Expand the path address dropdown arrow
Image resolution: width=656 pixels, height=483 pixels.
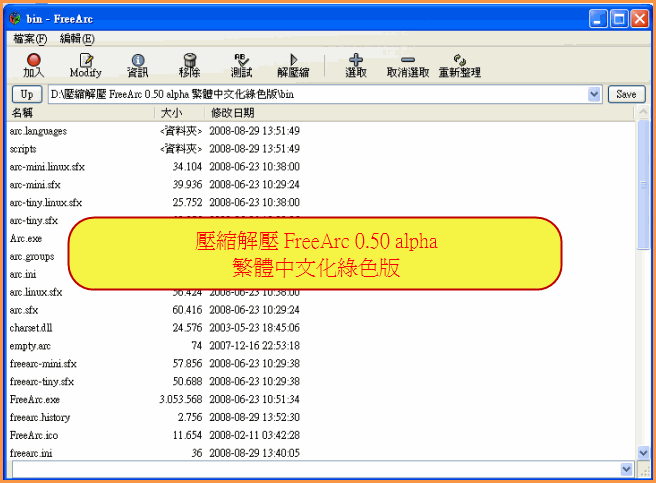pyautogui.click(x=594, y=94)
